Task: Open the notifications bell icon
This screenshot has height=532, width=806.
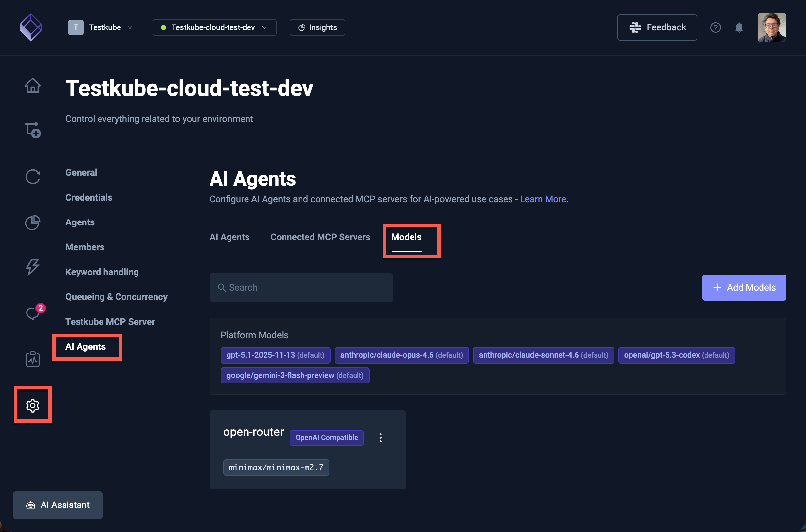Action: 740,27
